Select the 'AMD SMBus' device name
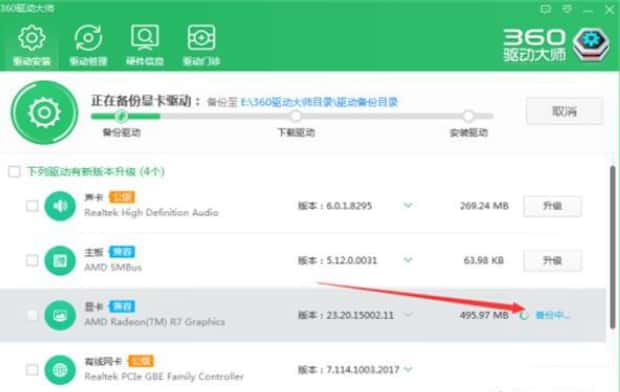 113,267
